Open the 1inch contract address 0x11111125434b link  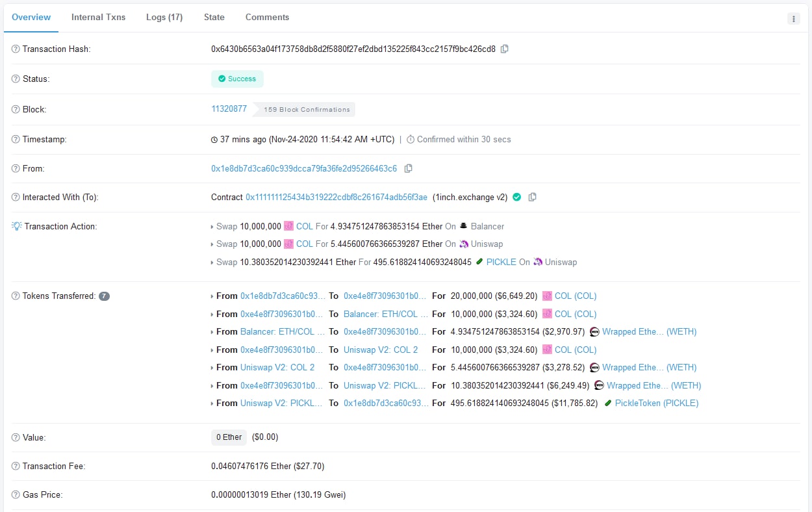(x=336, y=197)
